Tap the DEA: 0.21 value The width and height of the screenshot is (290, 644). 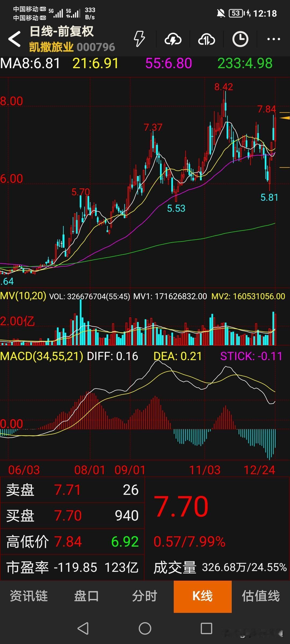[177, 356]
